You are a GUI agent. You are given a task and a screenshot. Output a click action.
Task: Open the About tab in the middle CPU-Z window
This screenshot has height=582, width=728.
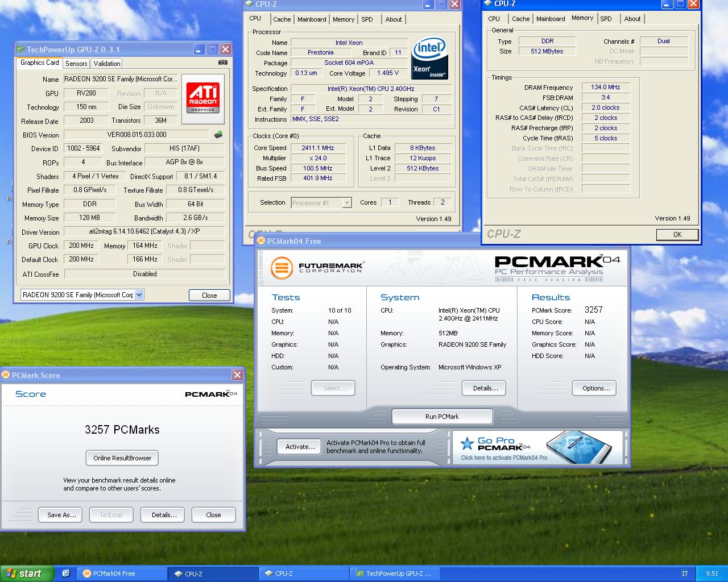click(394, 19)
